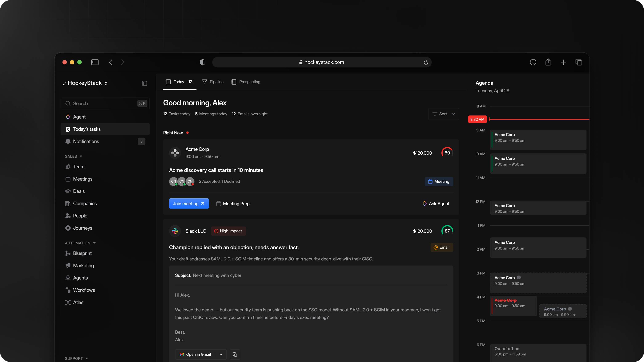The image size is (644, 362).
Task: Open the 12 PM Acme Corp agenda event
Action: 538,208
